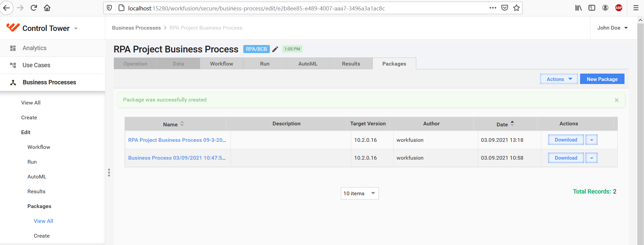Image resolution: width=644 pixels, height=245 pixels.
Task: Select the Packages tab
Action: tap(394, 64)
